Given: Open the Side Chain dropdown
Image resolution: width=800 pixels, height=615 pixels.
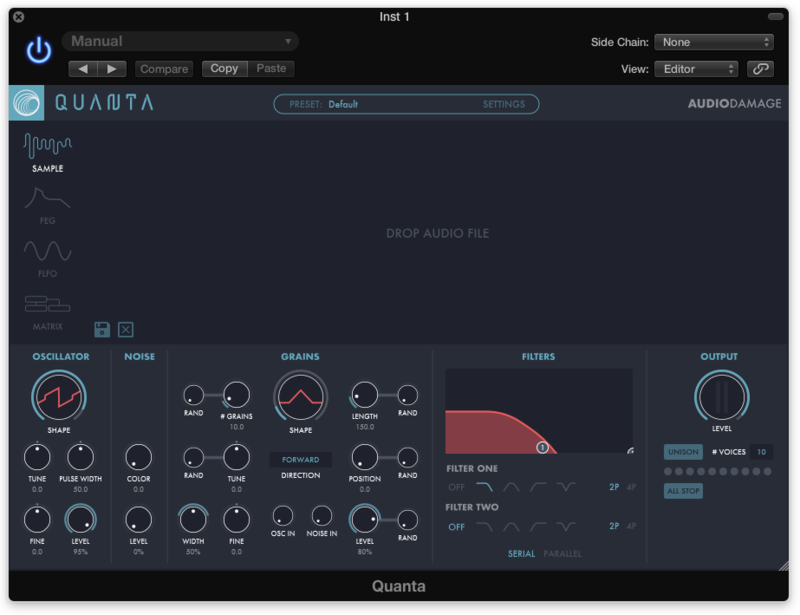Looking at the screenshot, I should click(x=713, y=42).
